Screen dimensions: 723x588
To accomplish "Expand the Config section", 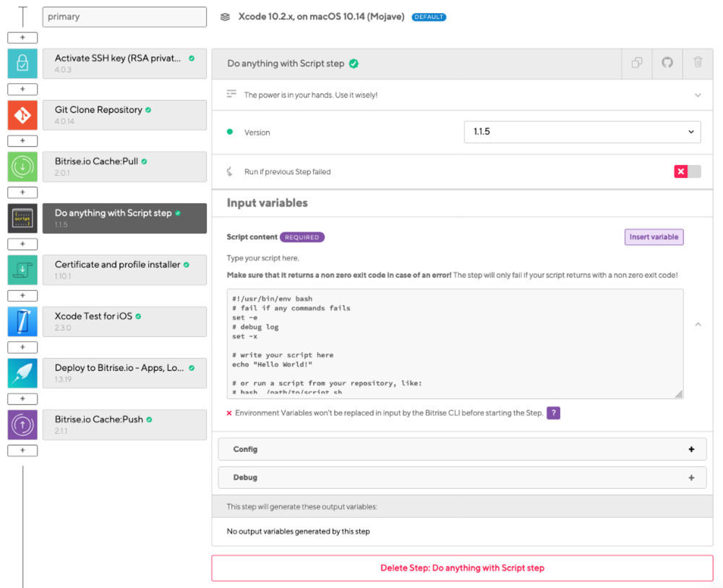I will (x=462, y=449).
